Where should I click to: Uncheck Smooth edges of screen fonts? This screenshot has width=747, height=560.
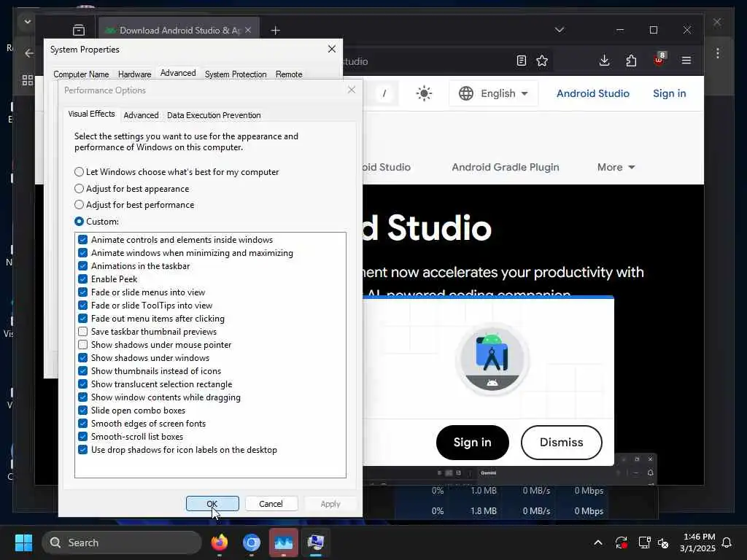pos(82,424)
